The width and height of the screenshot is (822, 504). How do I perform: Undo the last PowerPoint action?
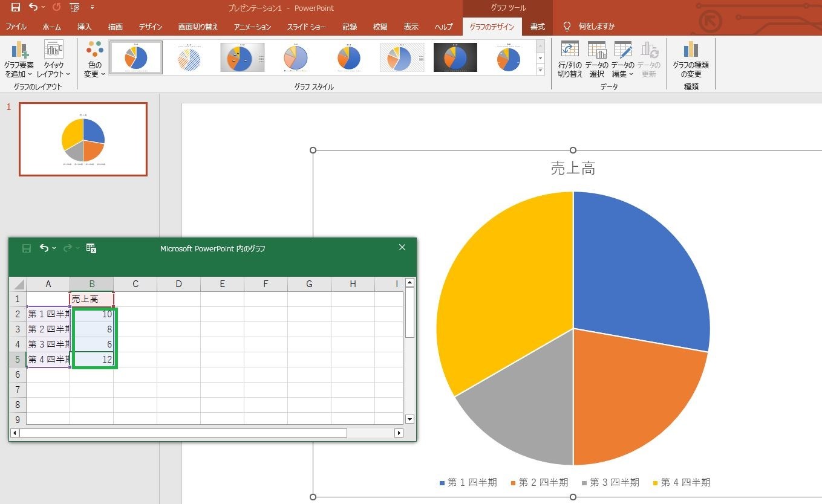point(33,8)
